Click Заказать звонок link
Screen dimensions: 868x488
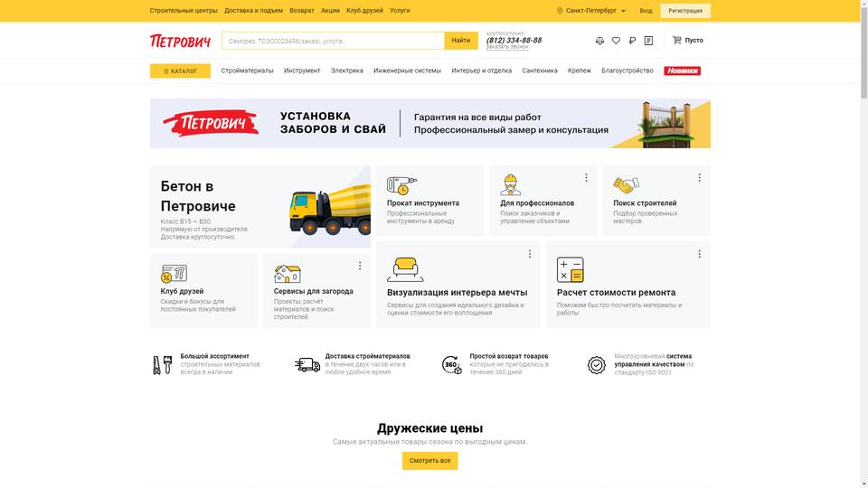[x=507, y=47]
